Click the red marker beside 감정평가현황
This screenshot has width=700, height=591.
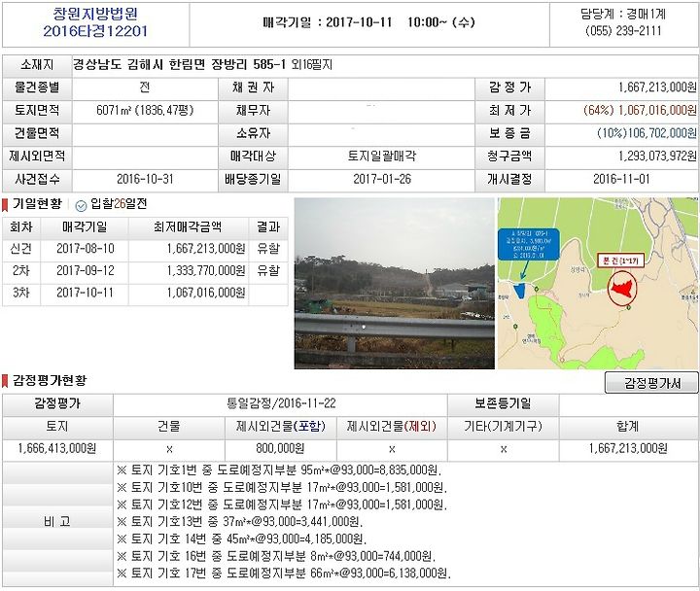click(6, 381)
